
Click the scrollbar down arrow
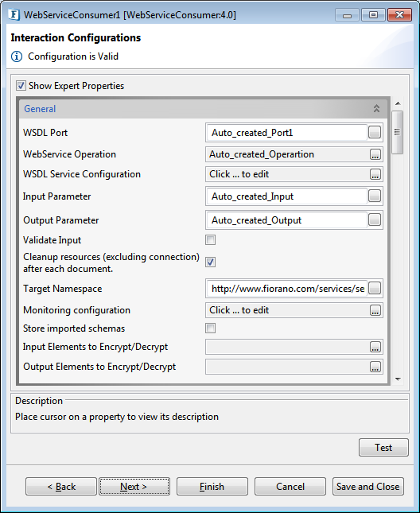[398, 379]
